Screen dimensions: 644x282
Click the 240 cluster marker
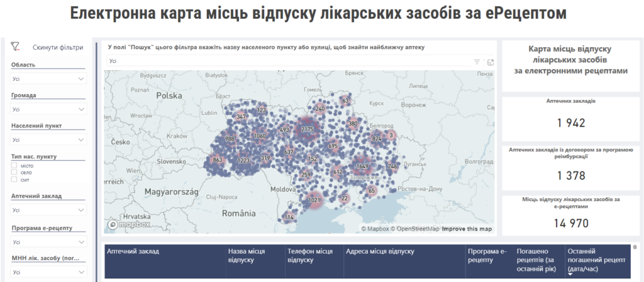coord(320,109)
